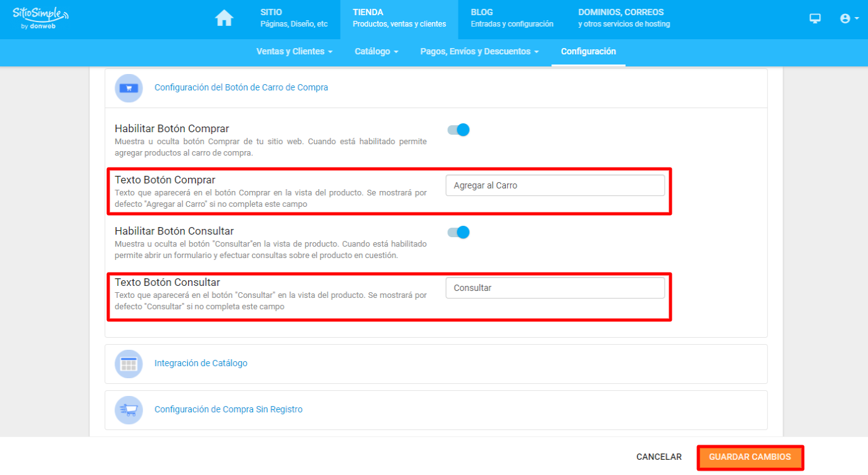The width and height of the screenshot is (868, 475).
Task: Focus the Texto Botón Consultar field
Action: click(555, 288)
